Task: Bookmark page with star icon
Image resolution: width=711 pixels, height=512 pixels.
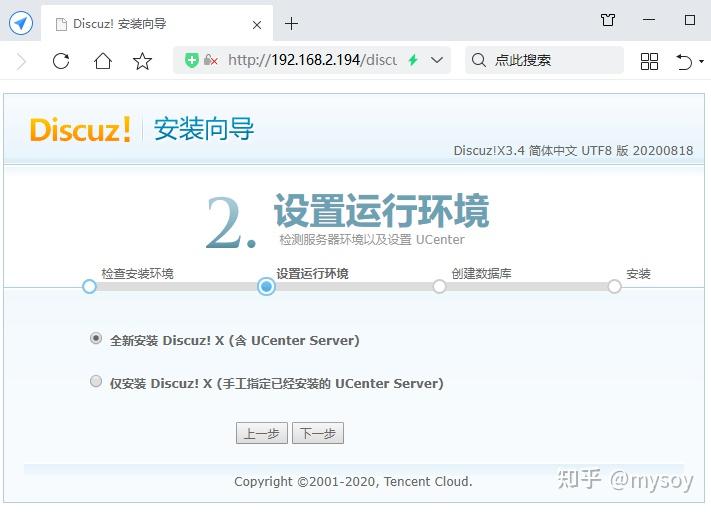Action: 142,61
